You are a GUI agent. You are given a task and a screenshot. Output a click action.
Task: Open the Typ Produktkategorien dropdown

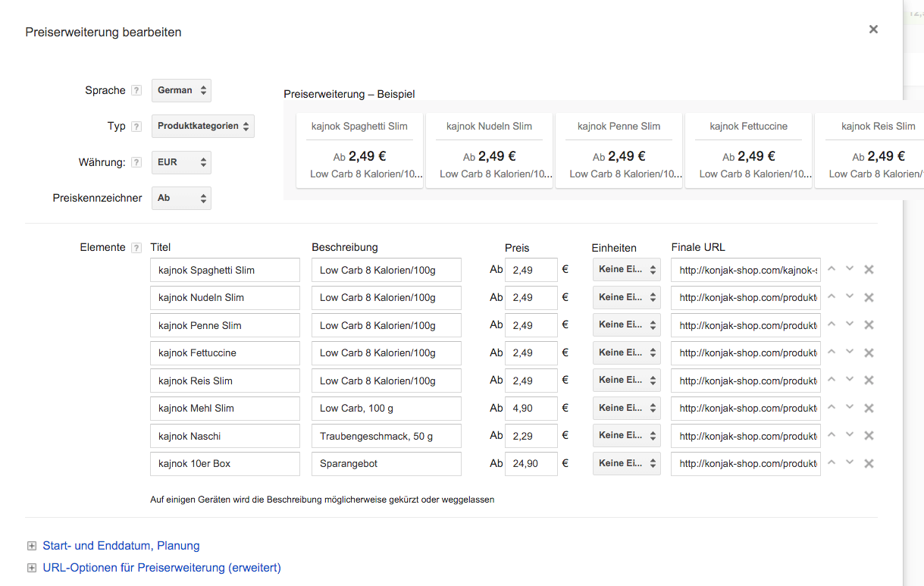tap(203, 127)
